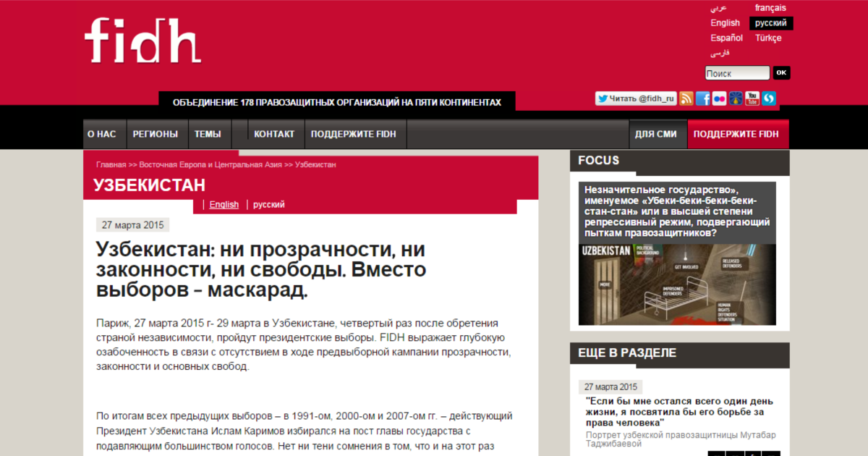
Task: Switch site language to English in header
Action: (x=725, y=23)
